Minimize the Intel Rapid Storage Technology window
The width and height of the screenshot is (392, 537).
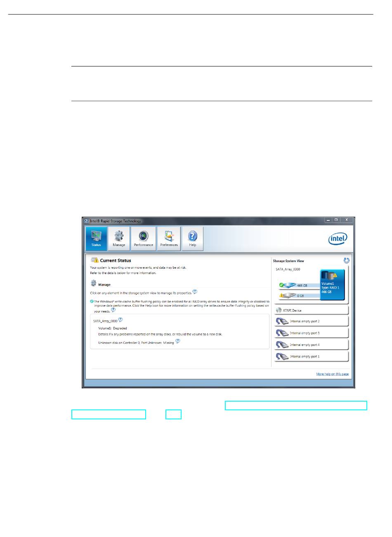(x=328, y=220)
